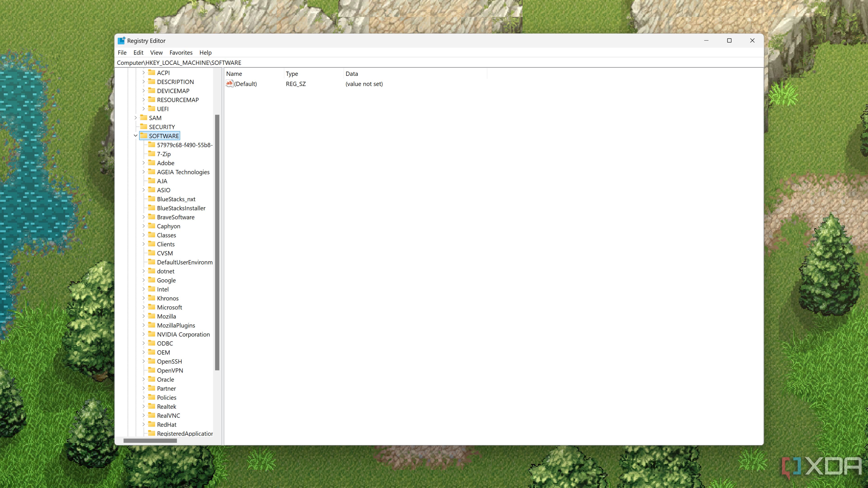Click the Oracle folder icon
868x488 pixels.
point(152,379)
